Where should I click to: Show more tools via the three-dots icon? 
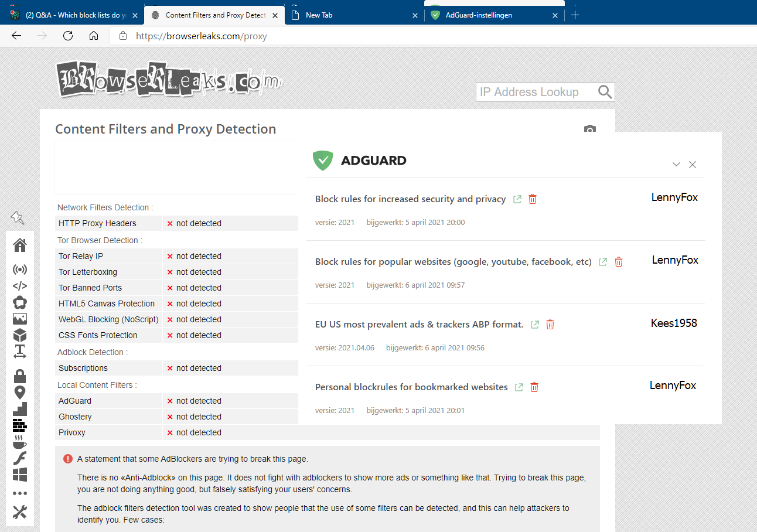[x=20, y=493]
